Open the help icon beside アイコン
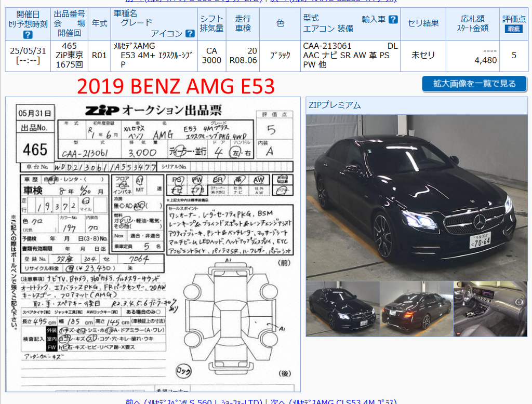This screenshot has height=404, width=532. (x=190, y=33)
